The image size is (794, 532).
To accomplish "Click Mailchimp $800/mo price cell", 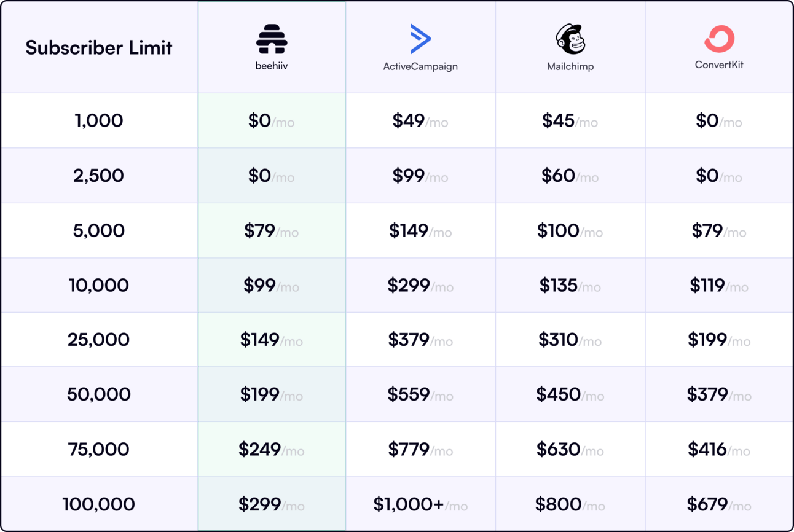I will pos(570,504).
